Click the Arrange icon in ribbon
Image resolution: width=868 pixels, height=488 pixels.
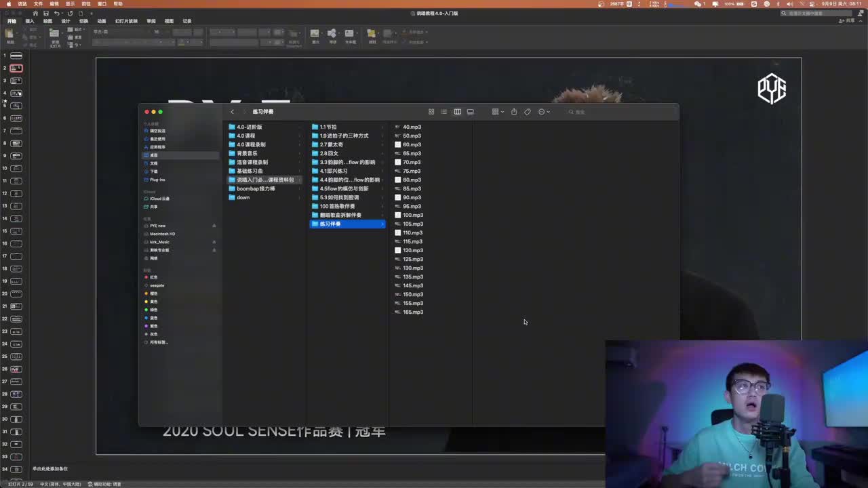coord(372,33)
